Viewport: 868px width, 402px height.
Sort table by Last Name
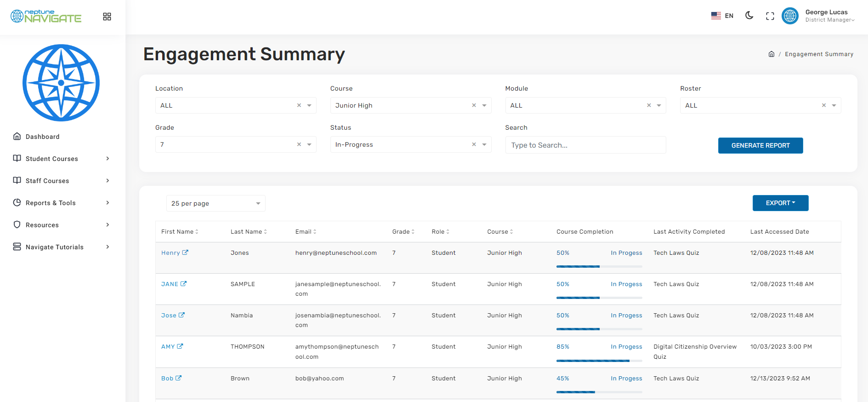(x=249, y=232)
